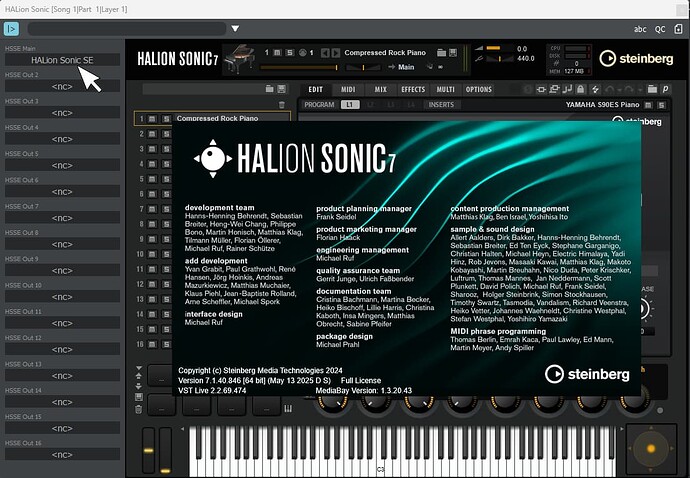Click the lock icon in the toolbar

point(580,89)
